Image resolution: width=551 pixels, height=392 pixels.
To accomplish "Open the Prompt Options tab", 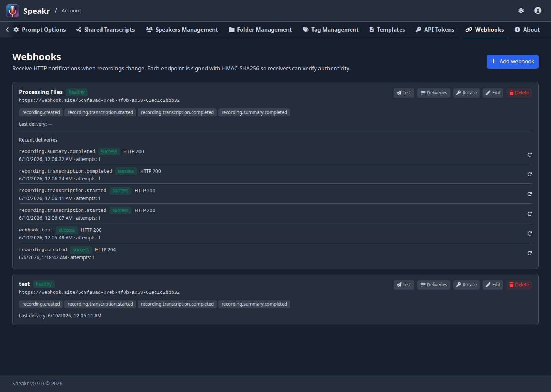I will click(x=39, y=30).
